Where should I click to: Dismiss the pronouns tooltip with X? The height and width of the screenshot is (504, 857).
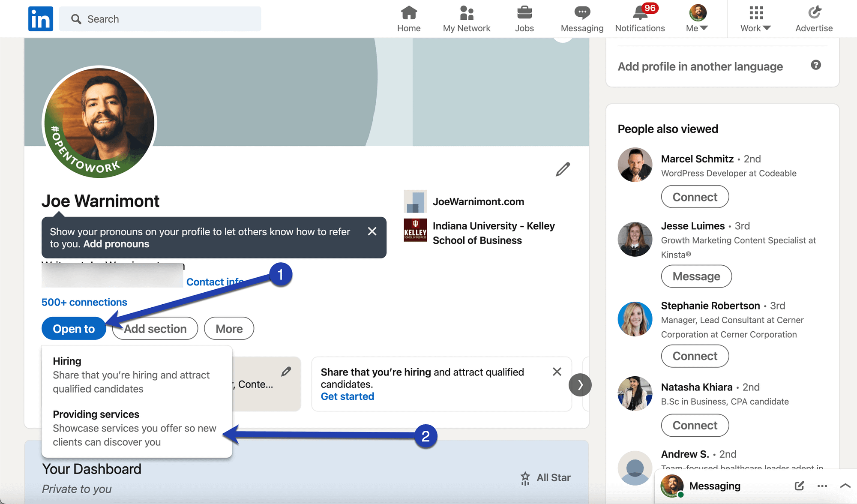tap(372, 231)
